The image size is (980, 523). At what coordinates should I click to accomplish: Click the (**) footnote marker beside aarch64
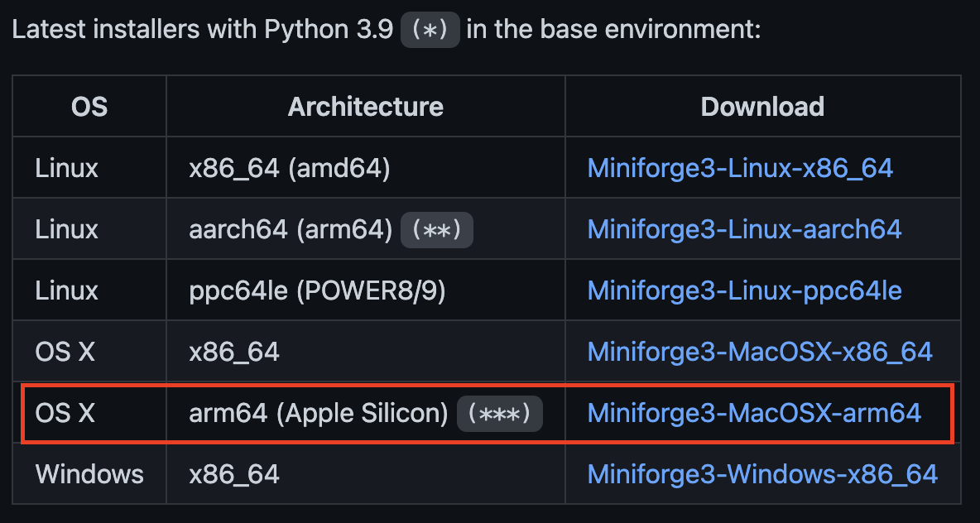pyautogui.click(x=437, y=230)
